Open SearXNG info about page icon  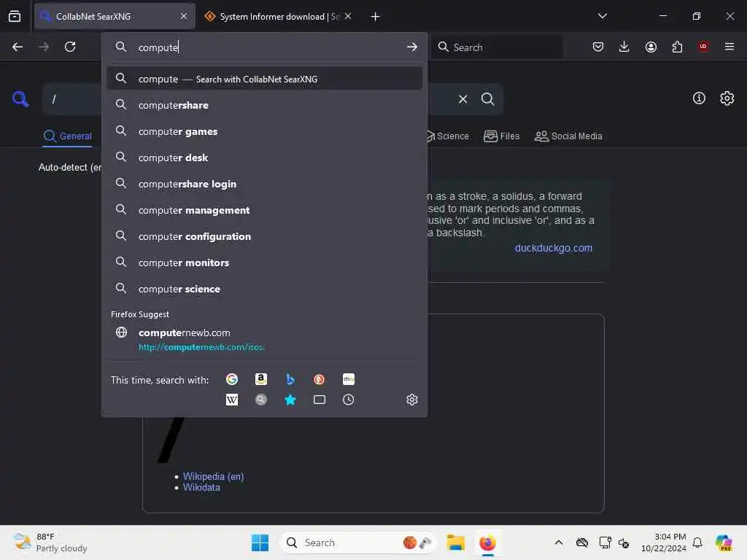click(699, 98)
